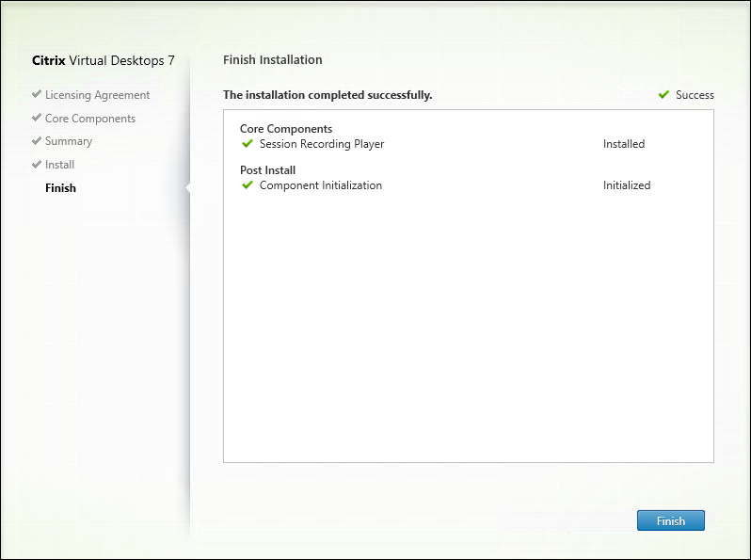Image resolution: width=751 pixels, height=560 pixels.
Task: Go to the Install step in sidebar
Action: (x=59, y=165)
